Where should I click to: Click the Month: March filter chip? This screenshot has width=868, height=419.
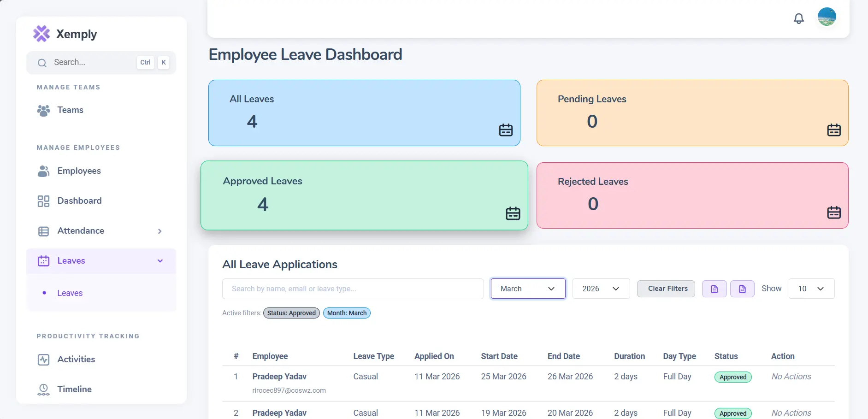(x=347, y=313)
